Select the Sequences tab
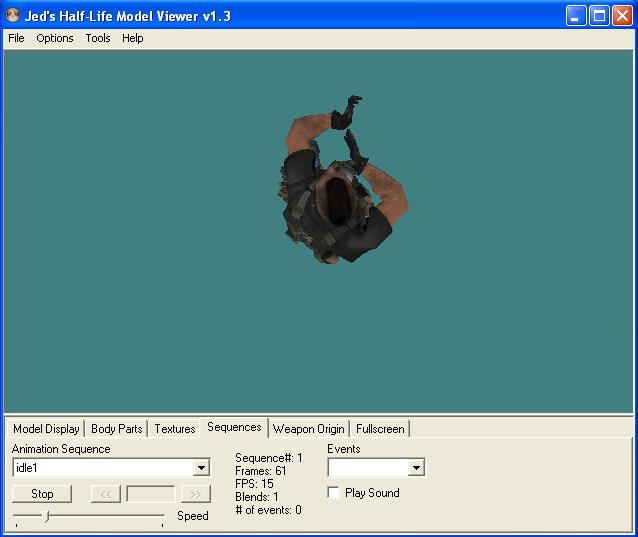This screenshot has height=537, width=638. (x=234, y=427)
